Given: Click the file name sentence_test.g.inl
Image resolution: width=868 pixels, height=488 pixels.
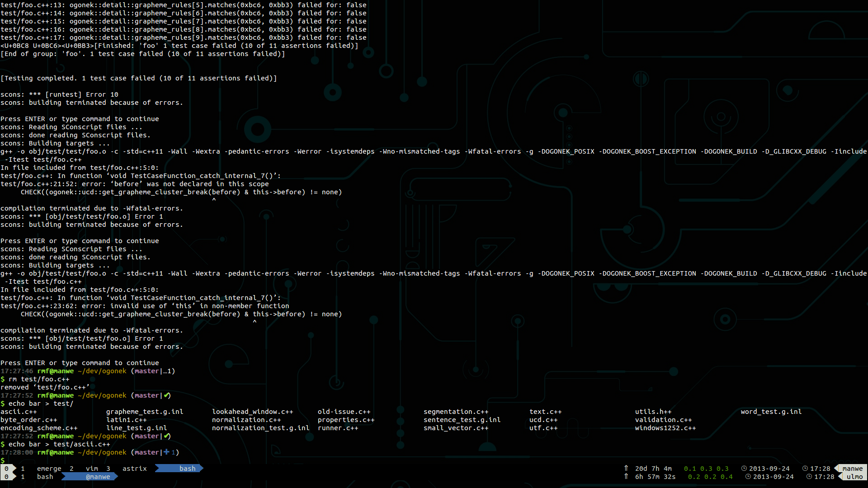Looking at the screenshot, I should pyautogui.click(x=462, y=420).
